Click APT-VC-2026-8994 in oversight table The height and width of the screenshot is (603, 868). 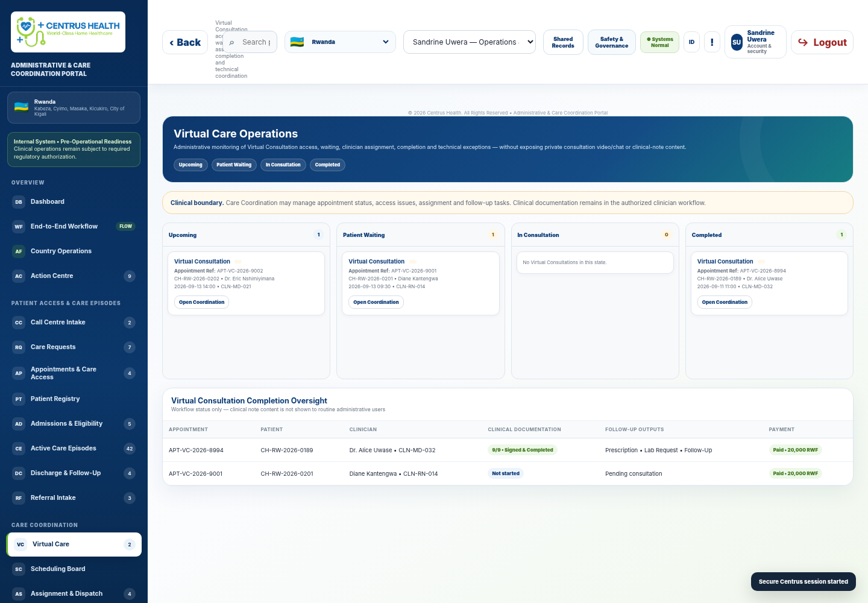pos(196,450)
